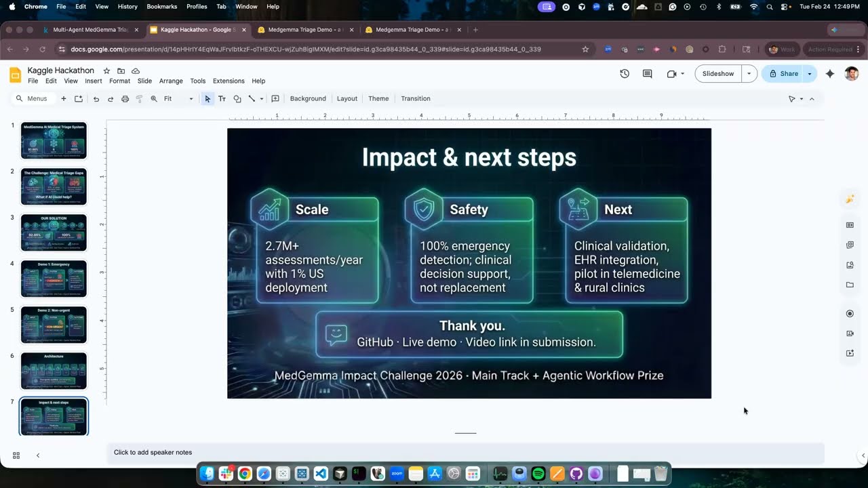The width and height of the screenshot is (868, 488).
Task: Open the pointer mode dropdown arrow
Action: [802, 98]
